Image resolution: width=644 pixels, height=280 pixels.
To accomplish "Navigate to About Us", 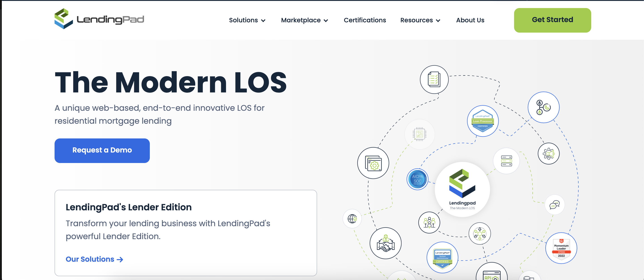I will pos(470,20).
